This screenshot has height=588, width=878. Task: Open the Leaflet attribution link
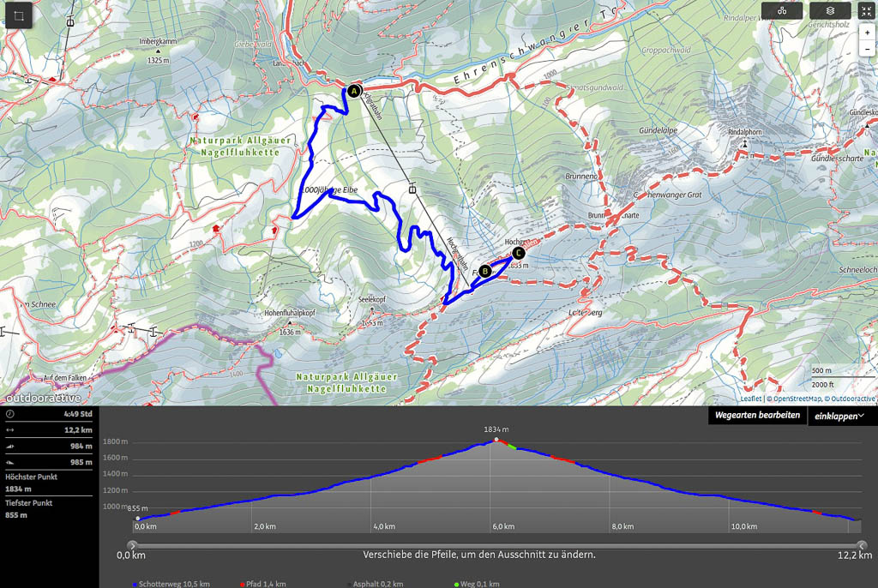[750, 399]
